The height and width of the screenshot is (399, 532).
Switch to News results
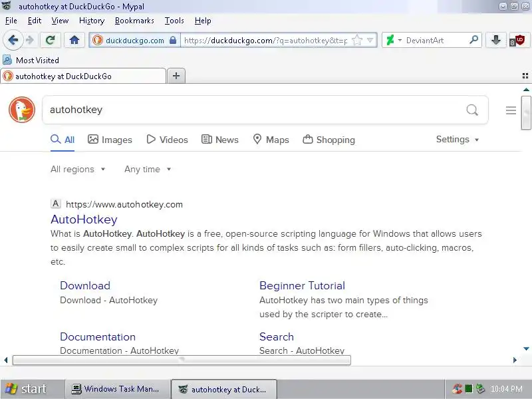220,140
